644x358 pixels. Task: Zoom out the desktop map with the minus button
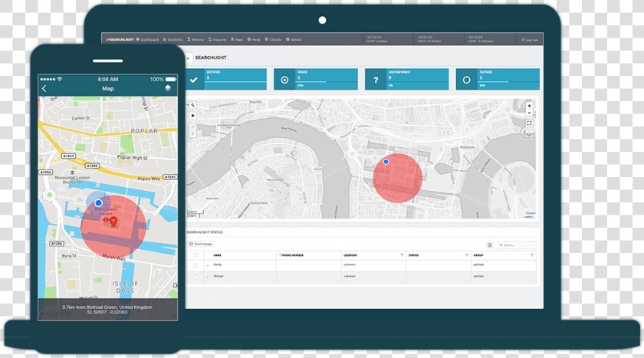coord(529,113)
